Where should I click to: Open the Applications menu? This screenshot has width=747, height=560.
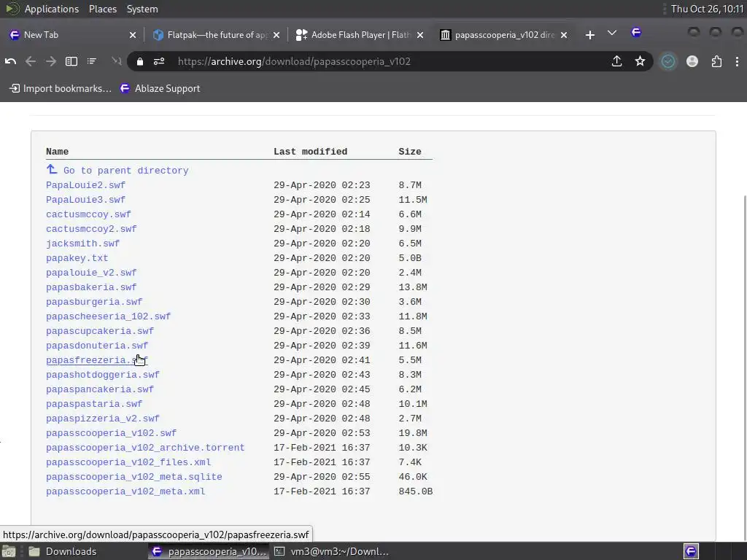point(52,9)
